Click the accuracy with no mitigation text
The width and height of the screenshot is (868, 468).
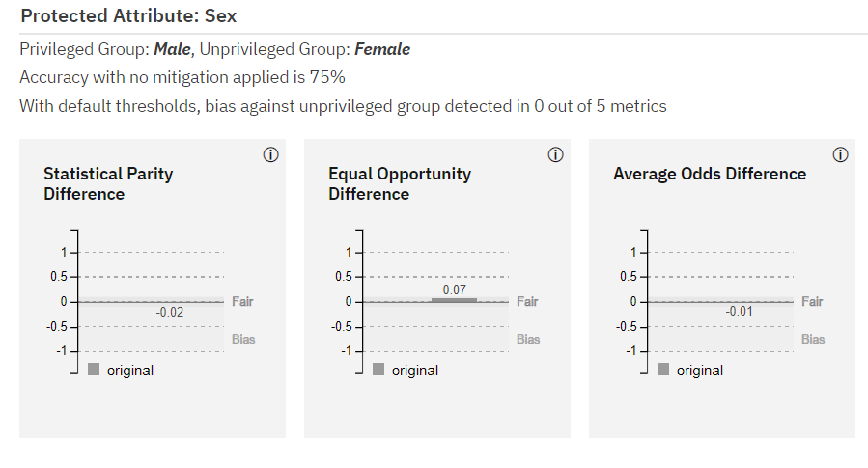[x=182, y=77]
